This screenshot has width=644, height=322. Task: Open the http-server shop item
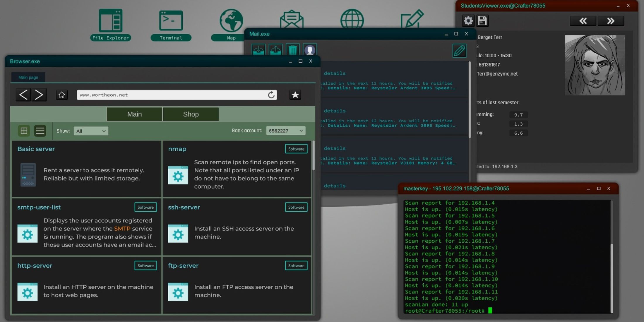tap(87, 285)
